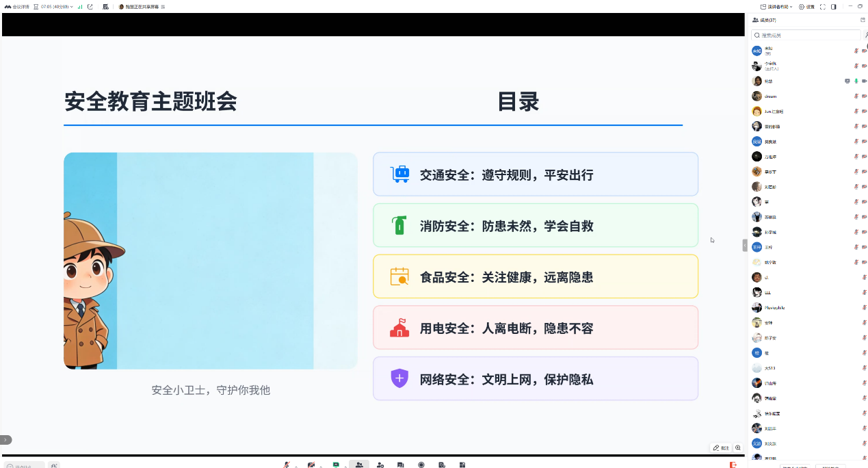Select member dream in the members list
This screenshot has width=868, height=468.
pyautogui.click(x=770, y=96)
